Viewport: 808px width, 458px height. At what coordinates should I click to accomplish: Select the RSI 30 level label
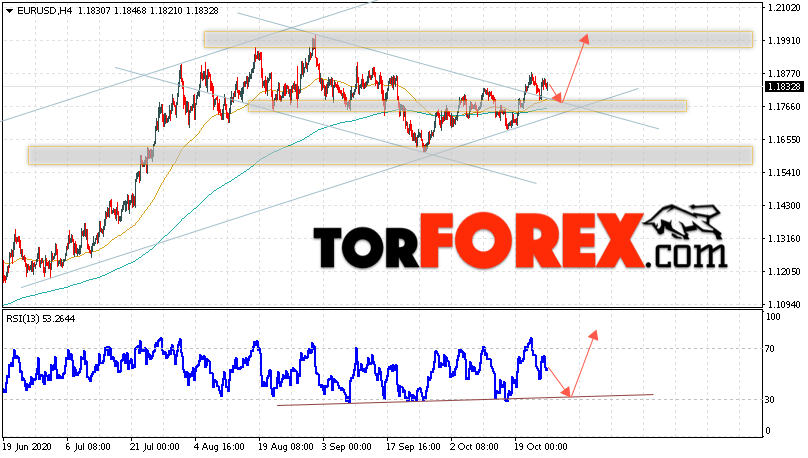tap(770, 399)
